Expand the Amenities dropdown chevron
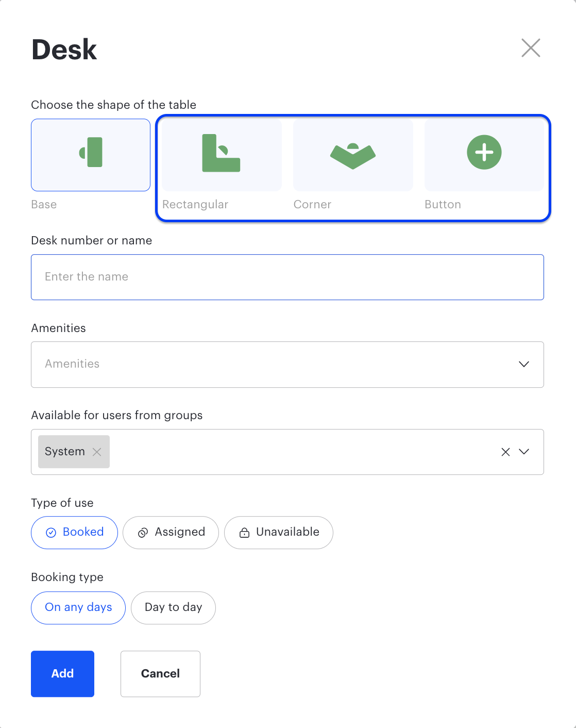The width and height of the screenshot is (576, 728). point(524,364)
